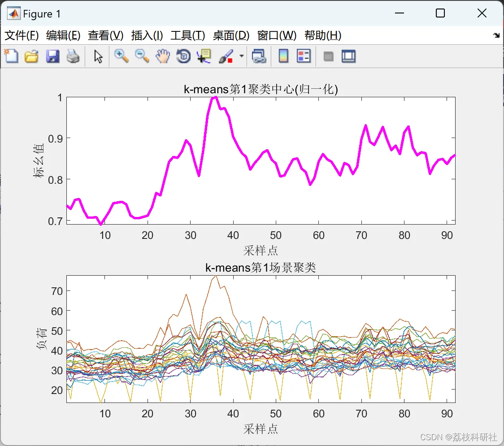Click the Hide Plot Tools icon
Viewport: 504px width, 446px height.
point(328,56)
